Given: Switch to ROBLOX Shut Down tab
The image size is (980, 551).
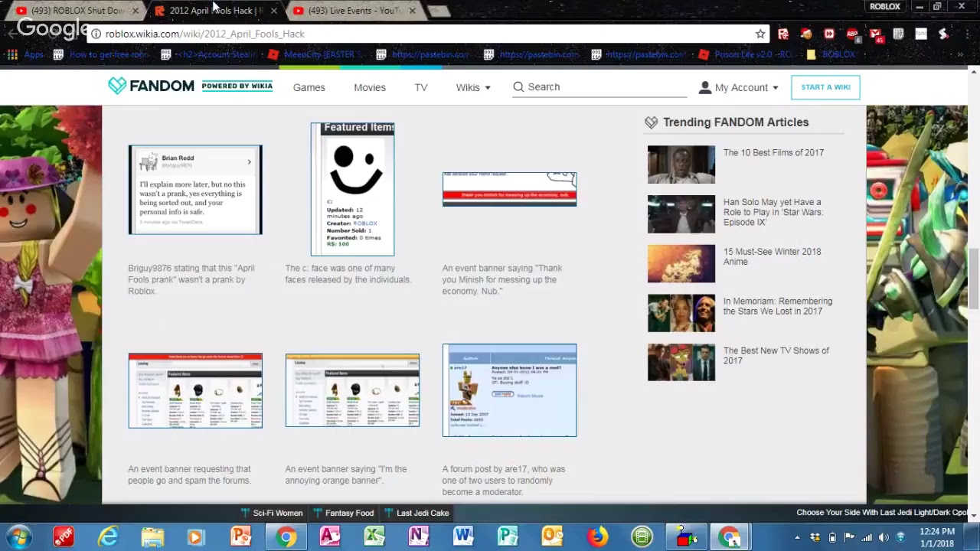Looking at the screenshot, I should point(77,11).
